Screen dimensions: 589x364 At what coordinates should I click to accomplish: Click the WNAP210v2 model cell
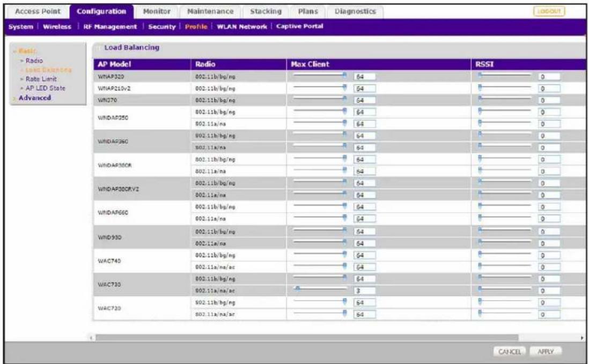142,88
